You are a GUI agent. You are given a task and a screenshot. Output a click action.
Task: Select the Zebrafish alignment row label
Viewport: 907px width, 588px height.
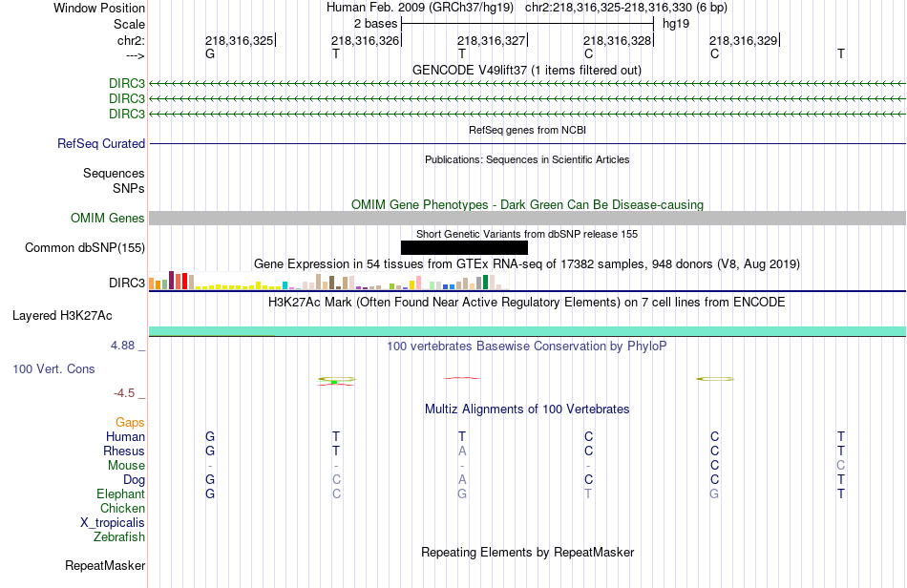[119, 537]
